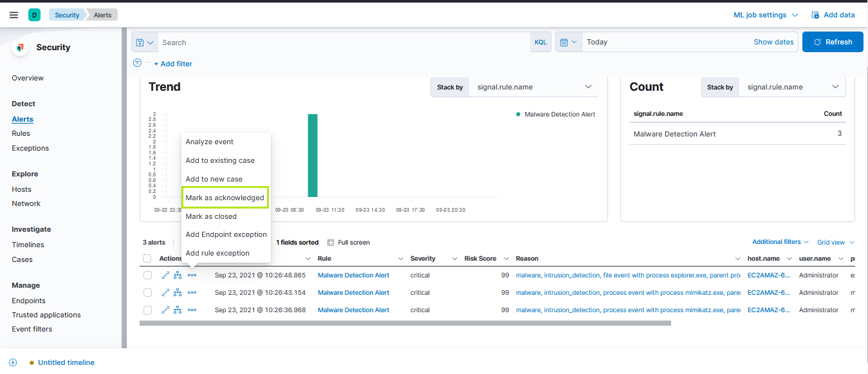Open the Malware Detection Alert rule link

(353, 275)
